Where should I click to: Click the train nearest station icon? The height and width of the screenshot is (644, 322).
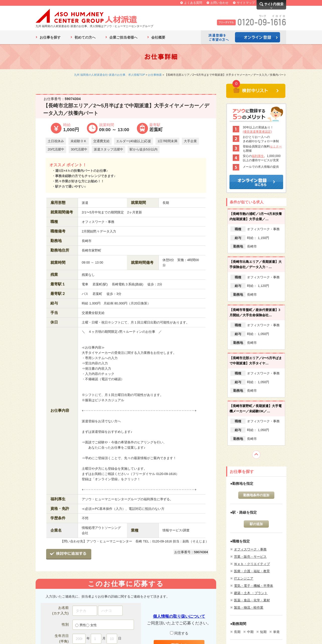coord(142,128)
